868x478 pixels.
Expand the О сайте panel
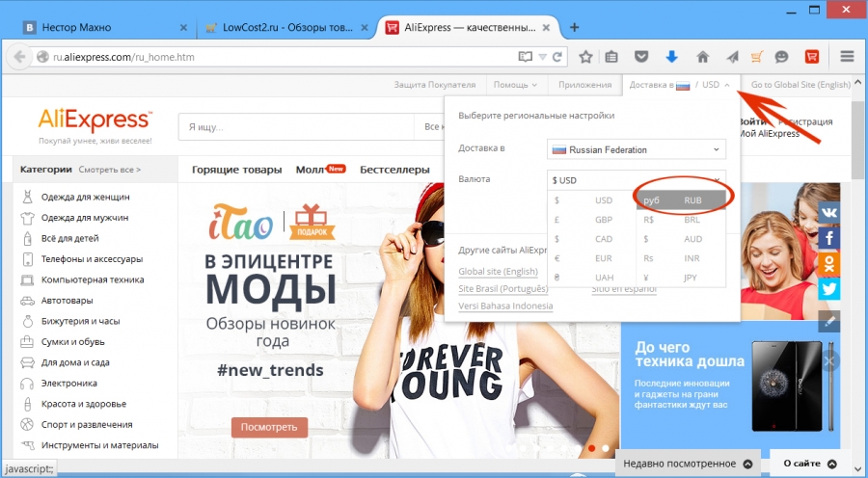pos(810,464)
